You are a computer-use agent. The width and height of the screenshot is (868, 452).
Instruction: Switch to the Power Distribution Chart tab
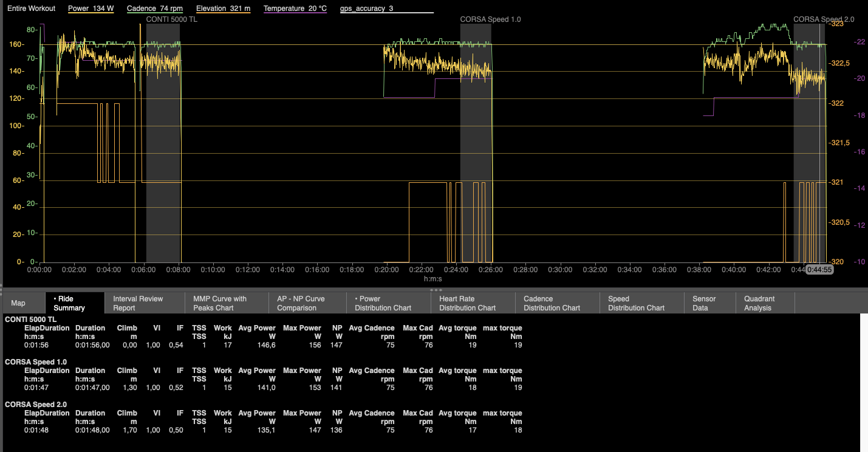[x=383, y=303]
